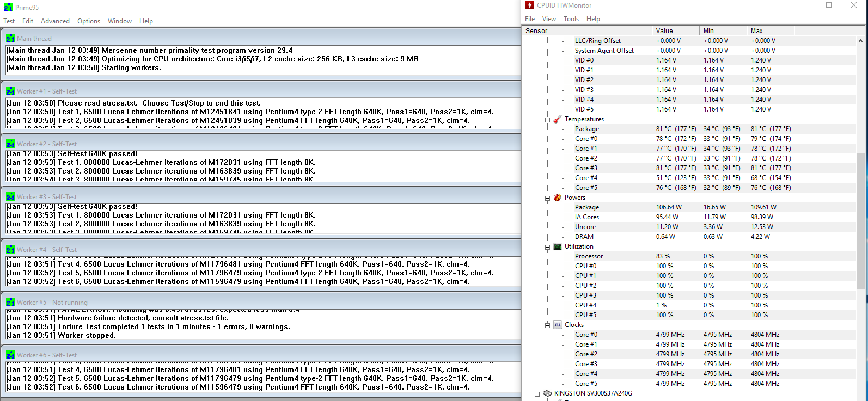Screen dimensions: 868x401
Task: Click the waveform icon beside Clocks
Action: click(x=557, y=325)
